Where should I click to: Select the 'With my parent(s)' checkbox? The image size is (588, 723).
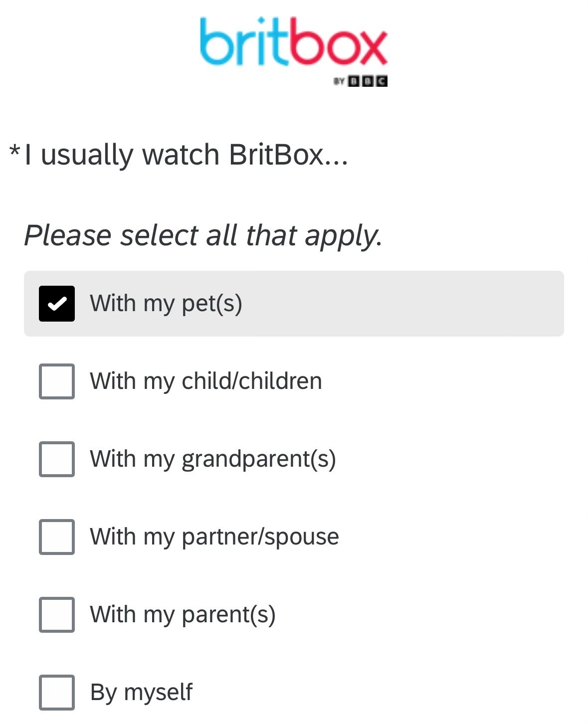(x=57, y=615)
